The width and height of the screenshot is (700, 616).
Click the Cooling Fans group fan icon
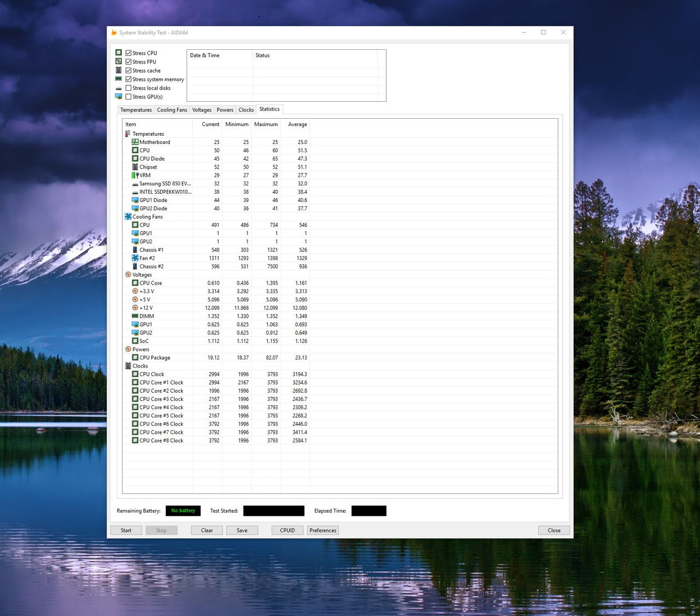pos(128,217)
